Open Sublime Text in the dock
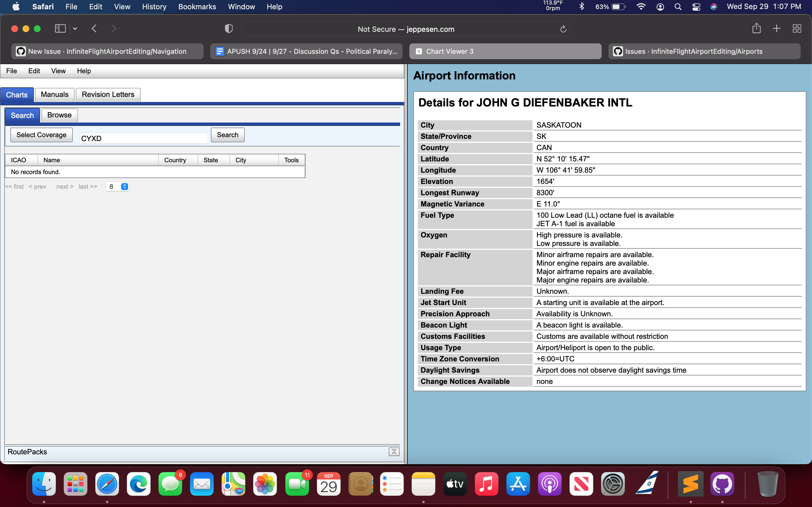 (690, 484)
